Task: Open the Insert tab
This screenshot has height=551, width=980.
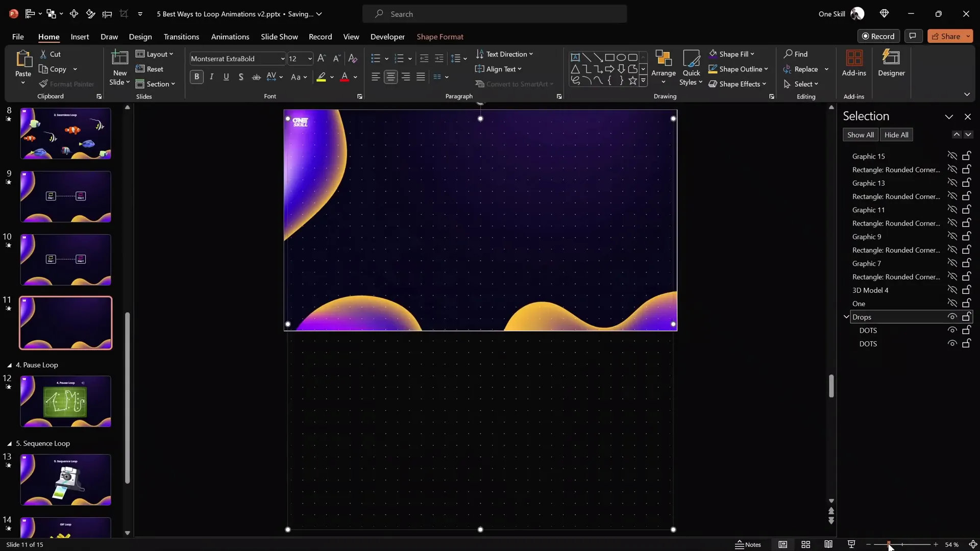Action: pos(80,37)
